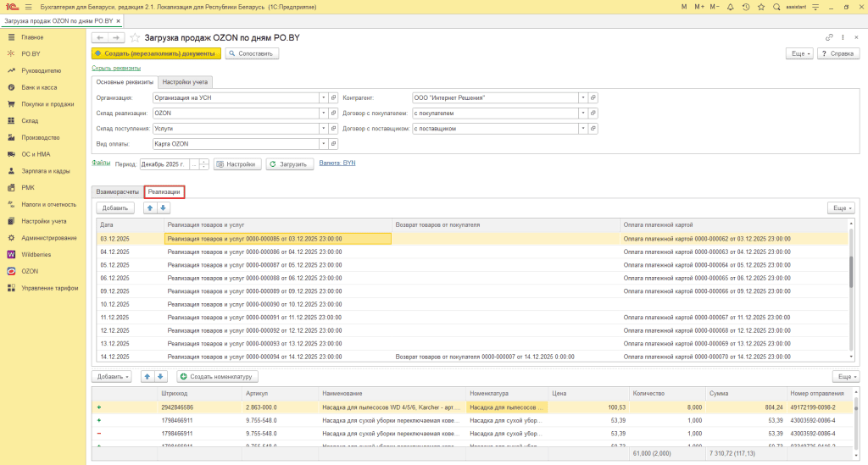Screen dimensions: 868x465
Task: Expand Склад поступления dropdown arrow
Action: (x=323, y=128)
